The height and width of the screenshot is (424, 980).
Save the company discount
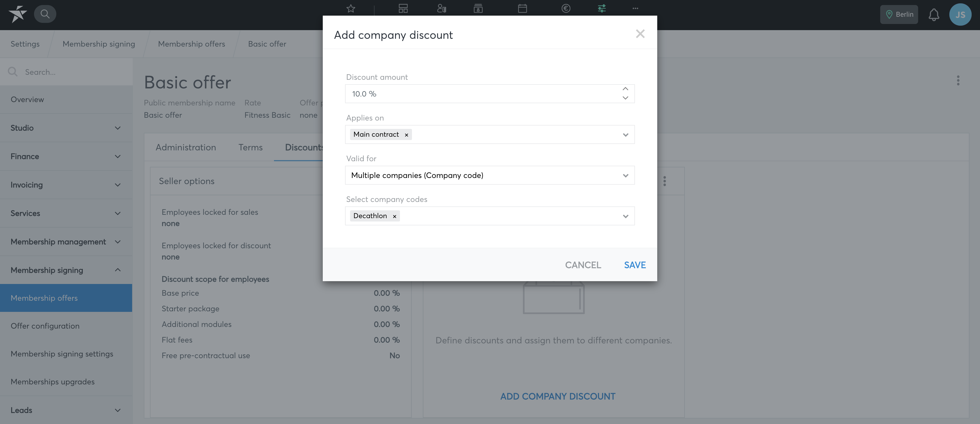click(635, 265)
